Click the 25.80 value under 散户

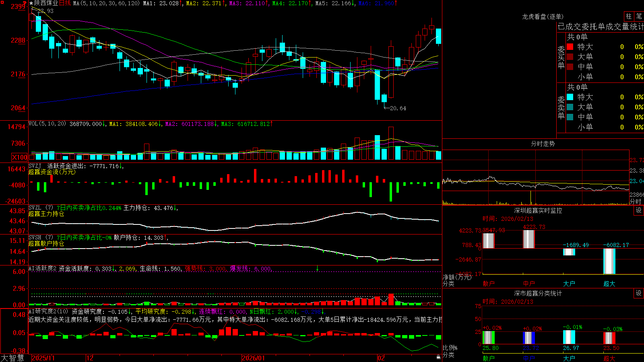(x=490, y=348)
